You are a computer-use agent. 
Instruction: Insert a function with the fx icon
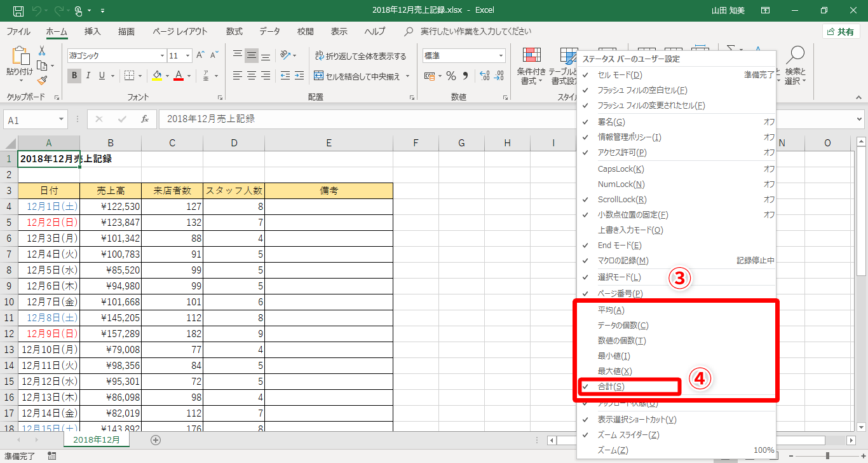(x=145, y=119)
